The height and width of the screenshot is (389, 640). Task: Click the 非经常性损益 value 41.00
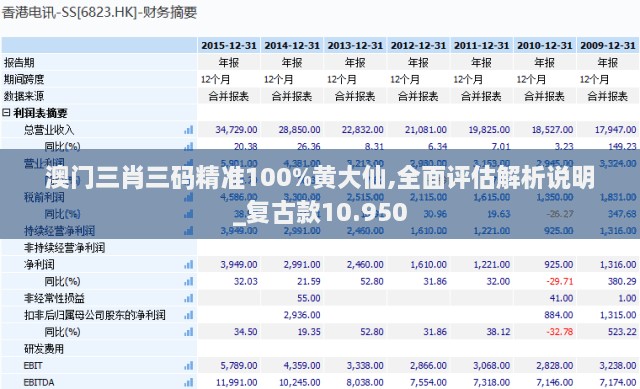[562, 298]
